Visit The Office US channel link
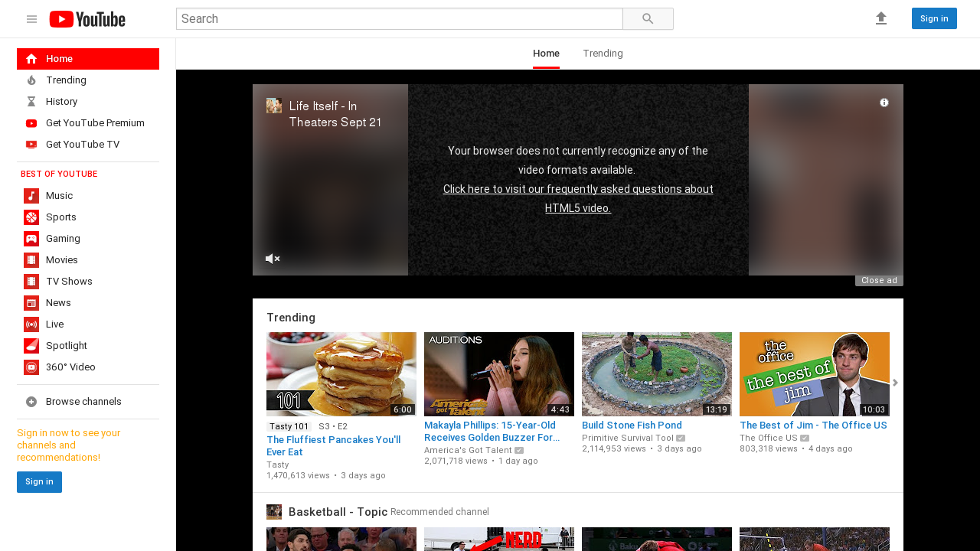The height and width of the screenshot is (551, 980). point(769,438)
